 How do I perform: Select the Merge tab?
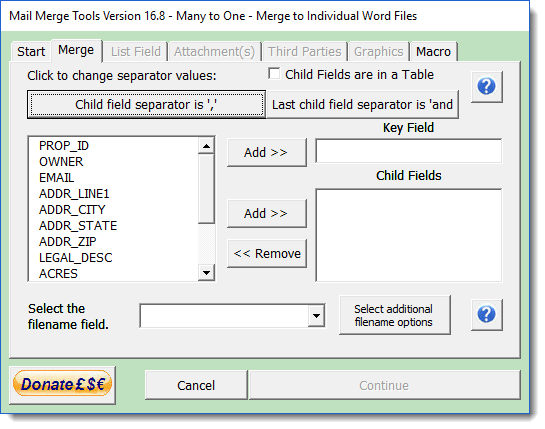(x=76, y=50)
